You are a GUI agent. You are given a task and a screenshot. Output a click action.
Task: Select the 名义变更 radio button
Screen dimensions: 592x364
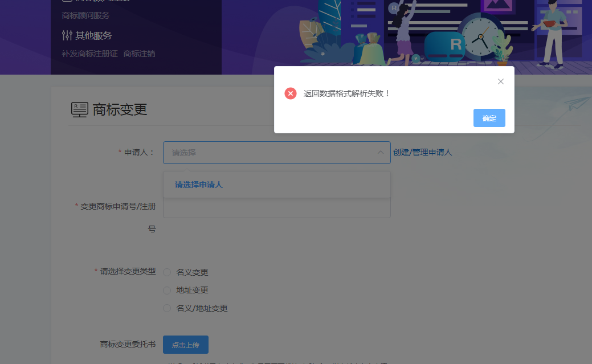pos(167,272)
